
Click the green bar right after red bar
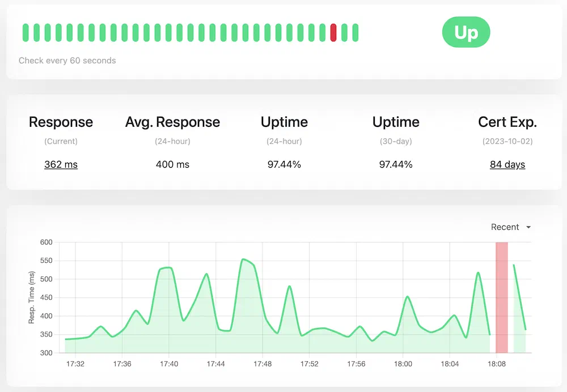click(x=344, y=32)
